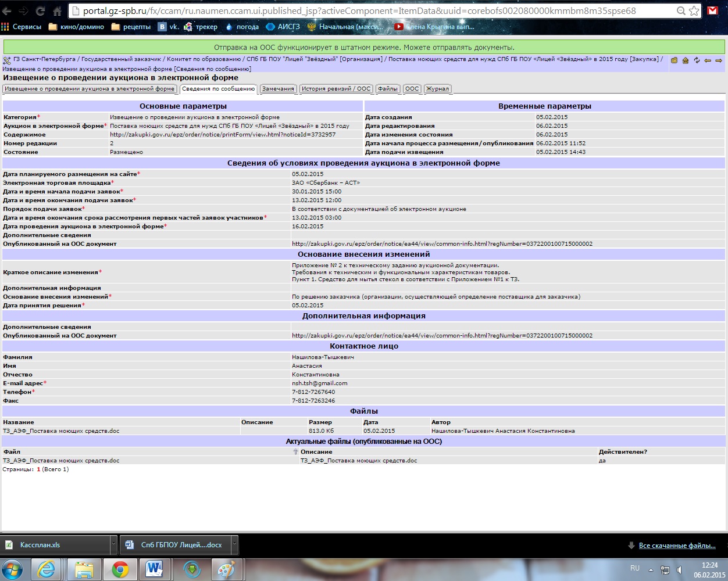Screen dimensions: 728x581
Task: Open the download manager taskbar icon
Action: tap(192, 569)
